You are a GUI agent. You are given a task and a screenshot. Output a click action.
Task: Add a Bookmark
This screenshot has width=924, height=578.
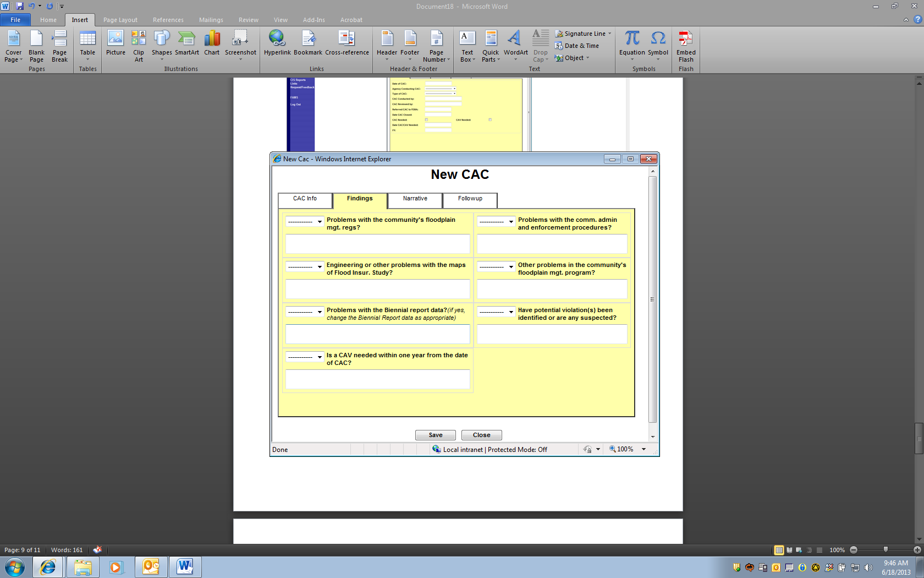point(308,44)
